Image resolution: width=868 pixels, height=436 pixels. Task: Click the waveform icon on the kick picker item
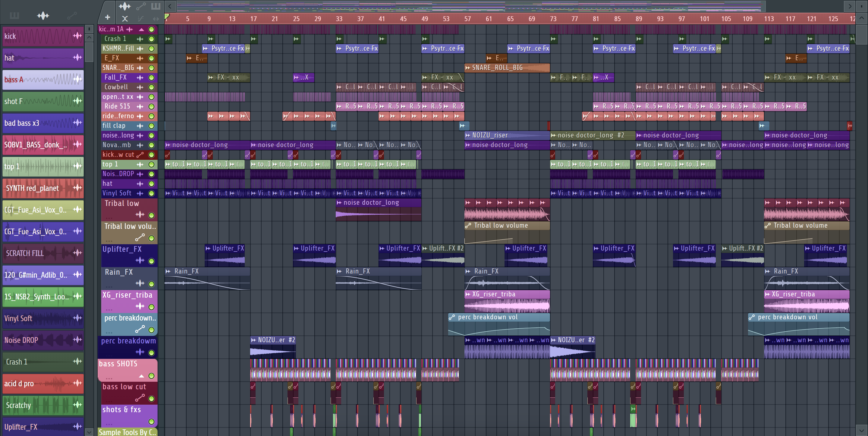click(77, 36)
